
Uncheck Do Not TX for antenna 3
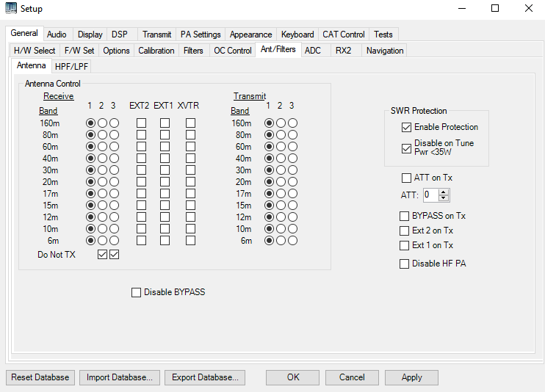[114, 255]
